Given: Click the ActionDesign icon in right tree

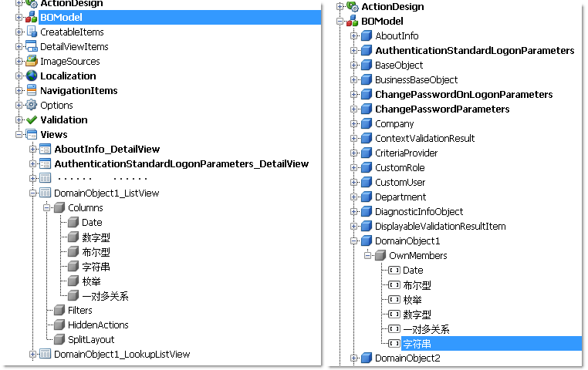Looking at the screenshot, I should point(353,6).
